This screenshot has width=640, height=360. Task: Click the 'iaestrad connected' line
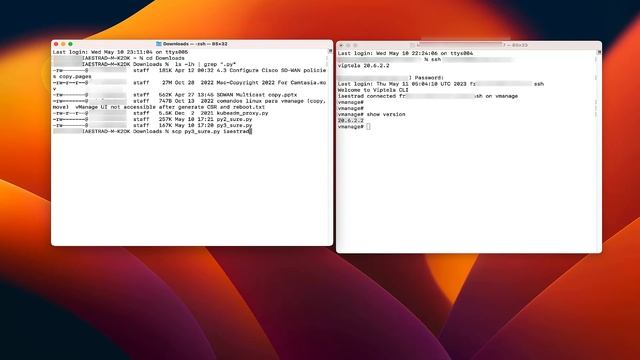[x=428, y=96]
